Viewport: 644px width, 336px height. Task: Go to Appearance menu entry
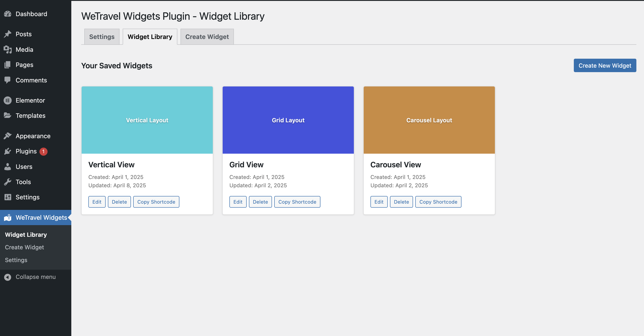pos(35,136)
